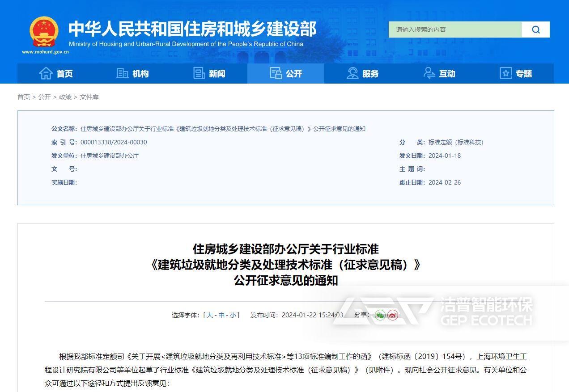Click the search magnifier icon
The height and width of the screenshot is (392, 569).
(x=535, y=29)
